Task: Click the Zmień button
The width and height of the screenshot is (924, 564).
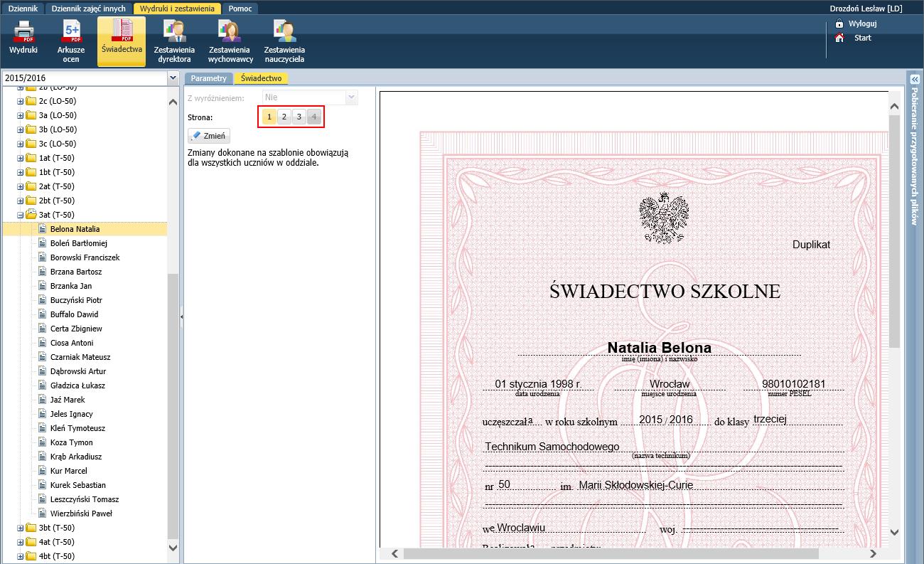Action: point(209,136)
